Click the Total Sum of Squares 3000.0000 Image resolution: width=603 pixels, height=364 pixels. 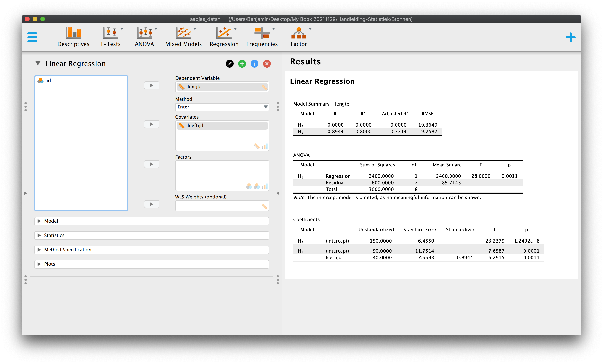click(x=381, y=189)
